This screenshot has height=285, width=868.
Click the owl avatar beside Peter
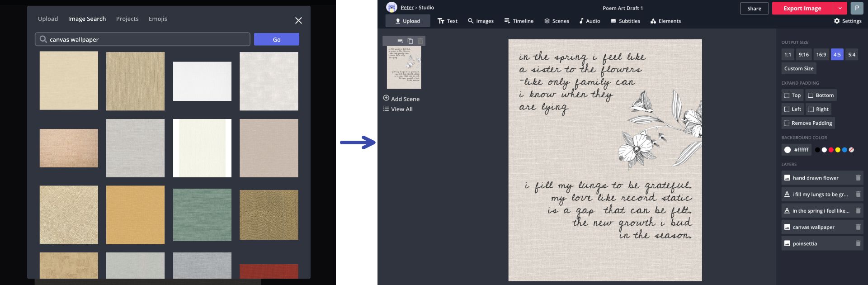392,7
